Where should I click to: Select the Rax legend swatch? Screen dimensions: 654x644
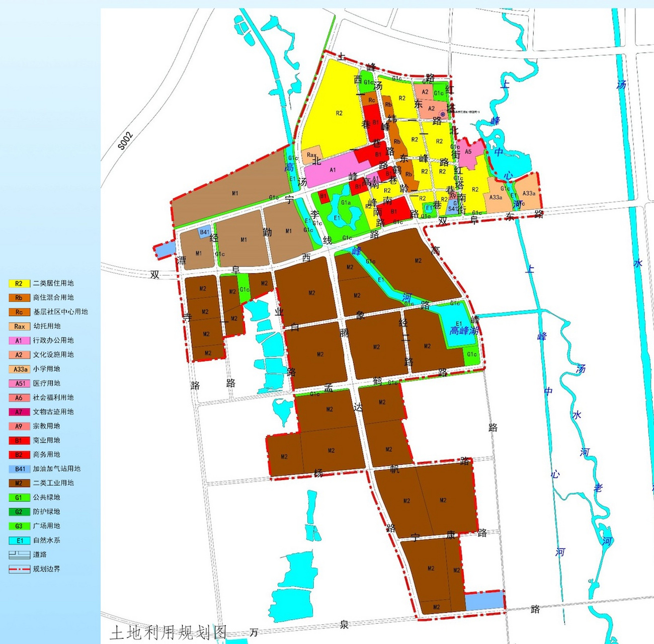[19, 327]
